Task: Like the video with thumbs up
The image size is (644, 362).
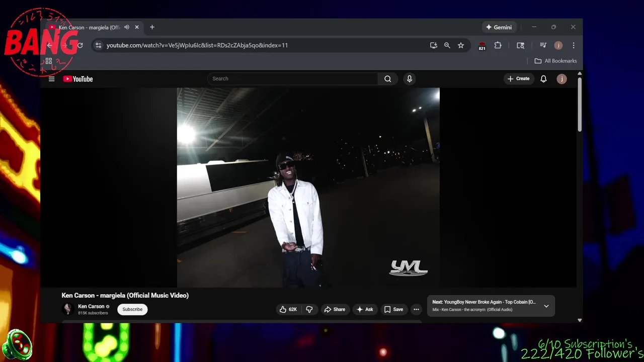Action: coord(288,309)
